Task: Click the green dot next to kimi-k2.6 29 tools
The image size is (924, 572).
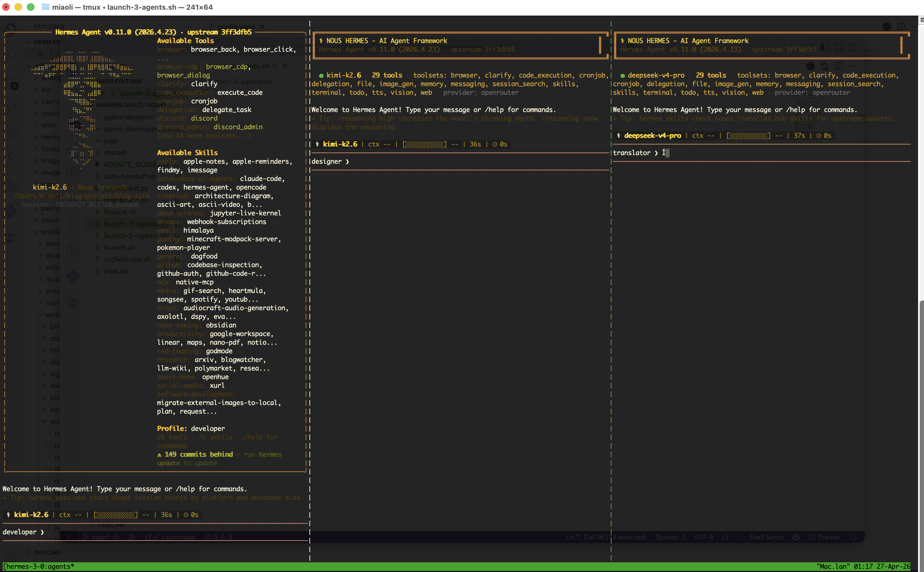Action: pyautogui.click(x=321, y=76)
